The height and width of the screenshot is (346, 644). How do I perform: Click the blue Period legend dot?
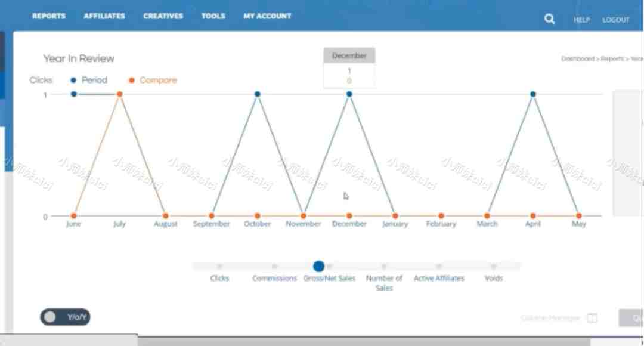coord(73,80)
